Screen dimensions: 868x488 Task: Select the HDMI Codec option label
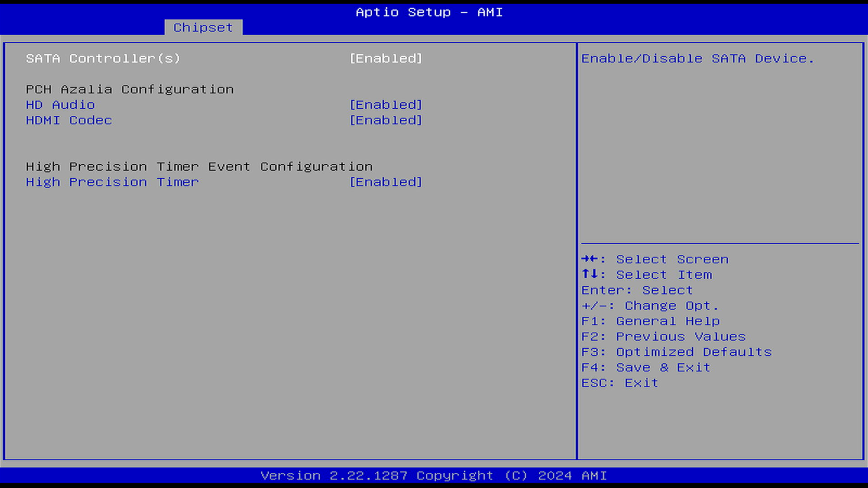point(69,120)
